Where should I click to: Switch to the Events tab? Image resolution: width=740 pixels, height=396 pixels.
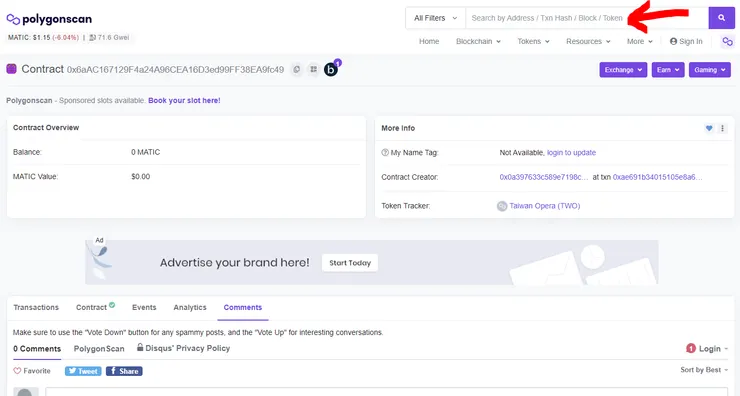click(x=144, y=307)
